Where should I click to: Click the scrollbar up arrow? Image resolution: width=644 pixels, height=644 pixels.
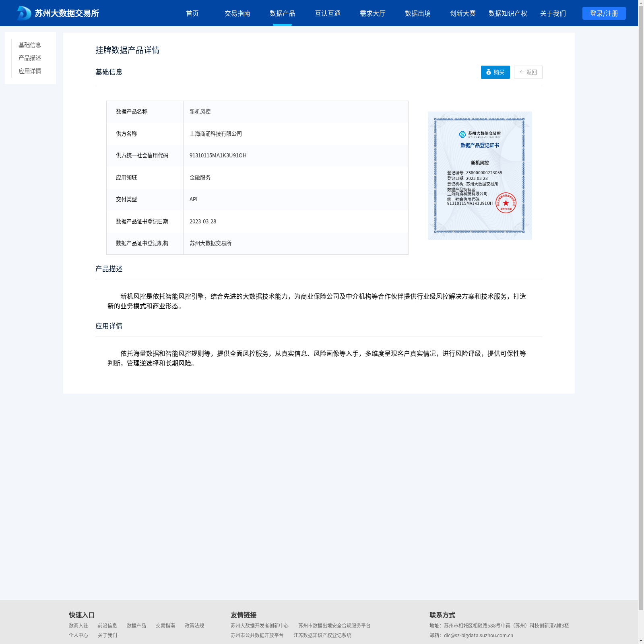(641, 3)
